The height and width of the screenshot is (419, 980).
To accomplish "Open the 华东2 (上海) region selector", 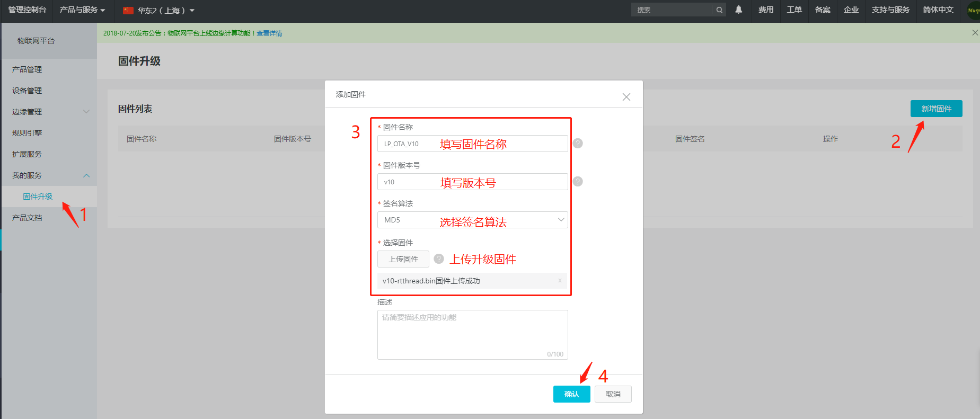I will point(159,11).
